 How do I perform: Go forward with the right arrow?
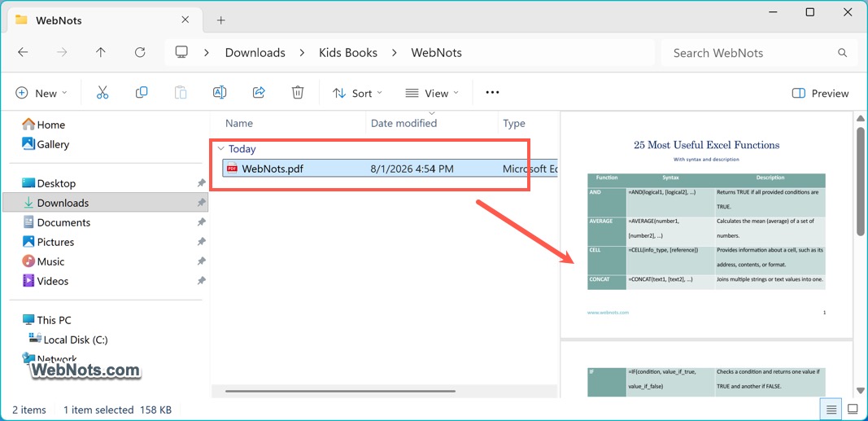(62, 53)
